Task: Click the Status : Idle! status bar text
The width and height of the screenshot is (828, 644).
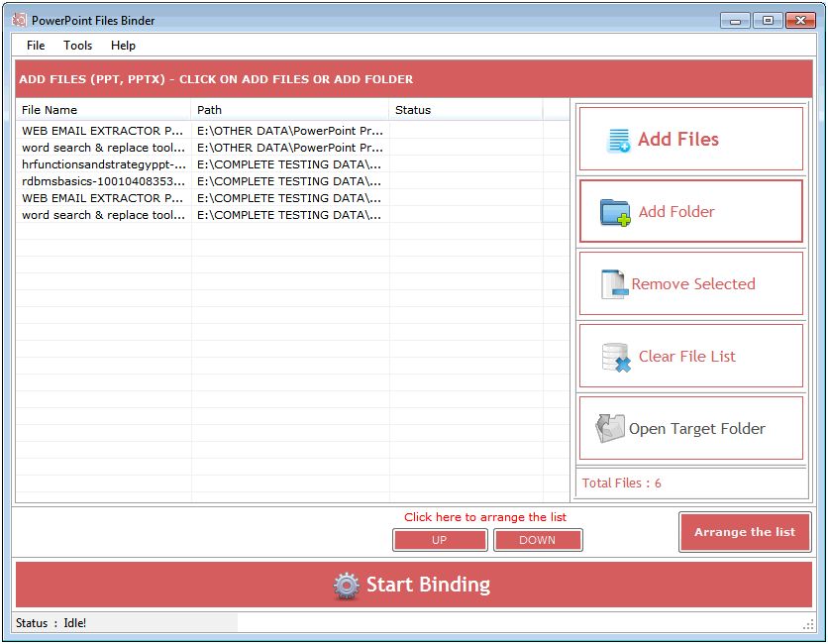Action: click(x=51, y=623)
